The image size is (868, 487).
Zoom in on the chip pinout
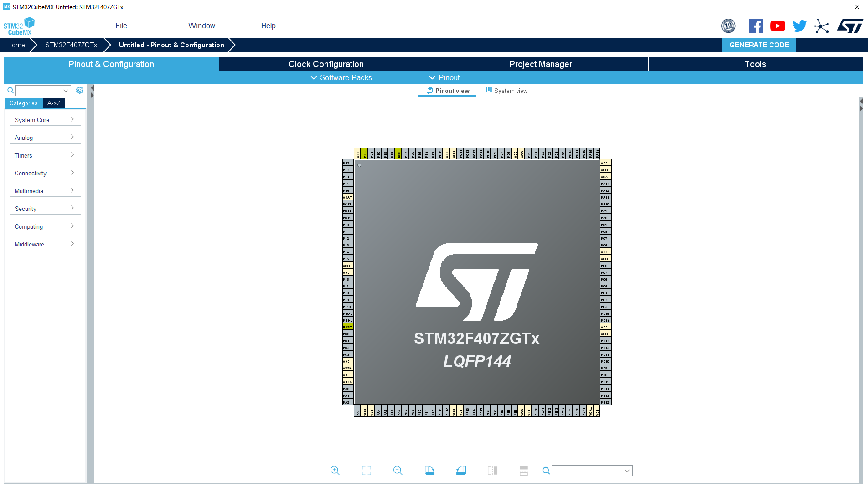[x=335, y=471]
